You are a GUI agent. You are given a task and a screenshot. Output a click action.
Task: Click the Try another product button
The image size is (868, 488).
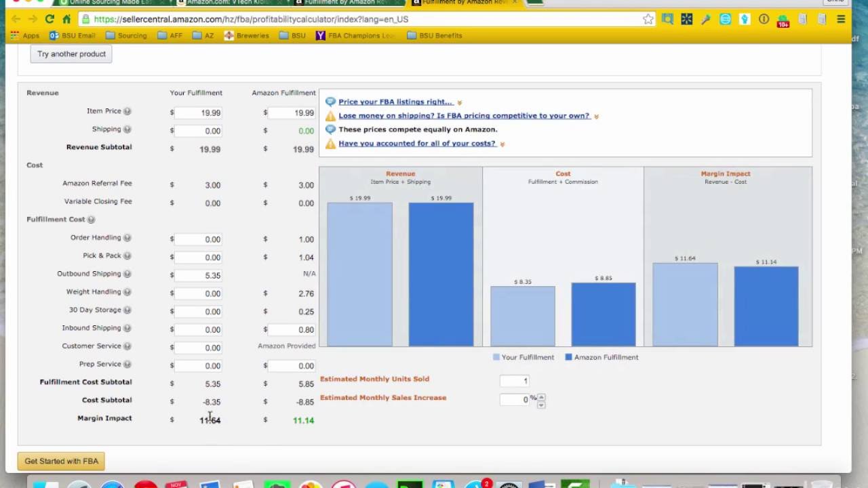[71, 54]
